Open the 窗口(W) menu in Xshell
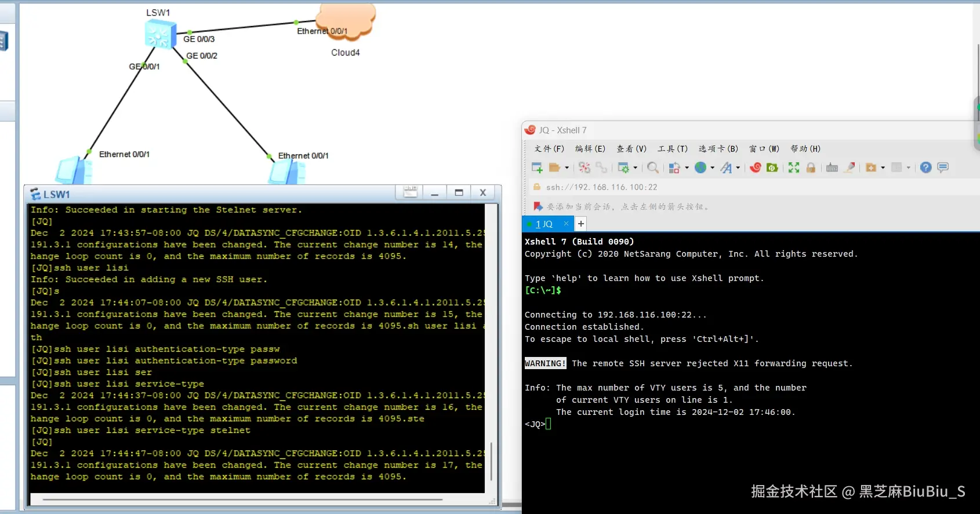The height and width of the screenshot is (514, 980). [764, 149]
